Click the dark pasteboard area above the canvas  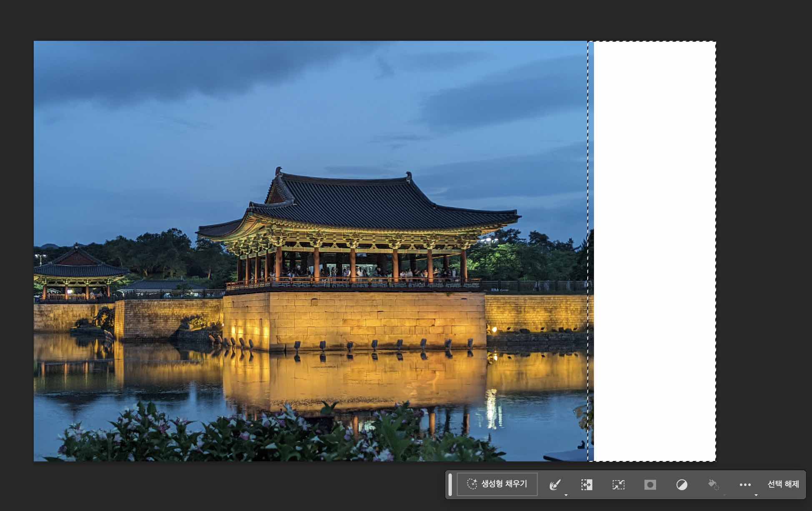click(x=375, y=19)
